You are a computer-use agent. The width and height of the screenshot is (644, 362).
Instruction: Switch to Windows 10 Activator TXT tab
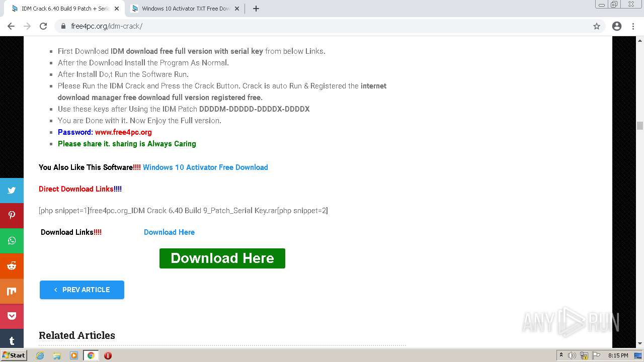(186, 9)
